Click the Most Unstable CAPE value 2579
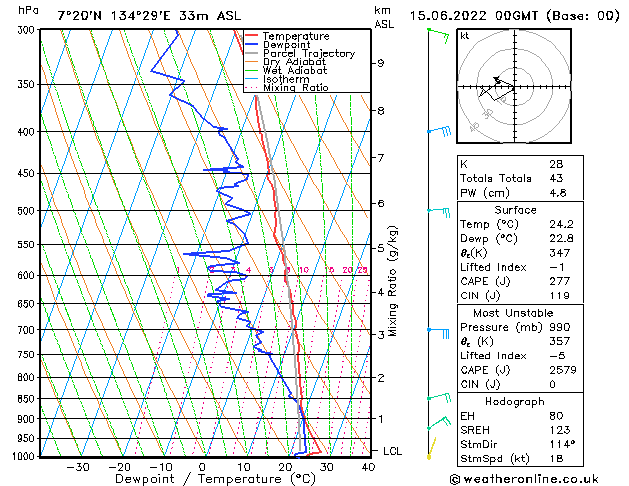Screen dimensions: 629x486 click(563, 370)
